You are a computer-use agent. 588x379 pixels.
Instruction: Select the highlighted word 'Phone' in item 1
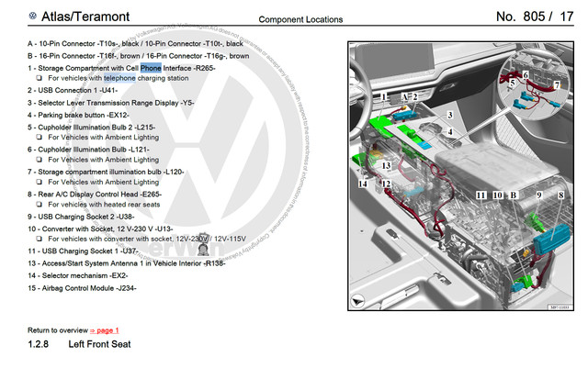(x=151, y=68)
